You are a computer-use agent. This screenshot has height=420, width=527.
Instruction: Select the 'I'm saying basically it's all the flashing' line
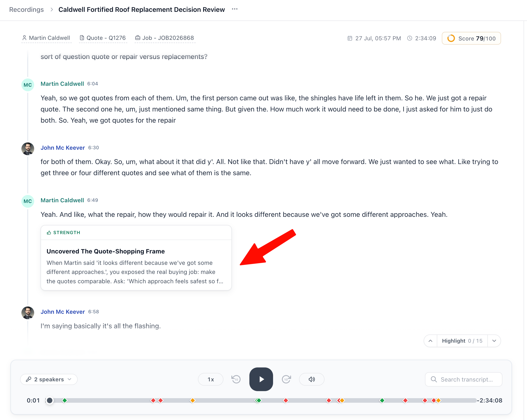pos(100,326)
